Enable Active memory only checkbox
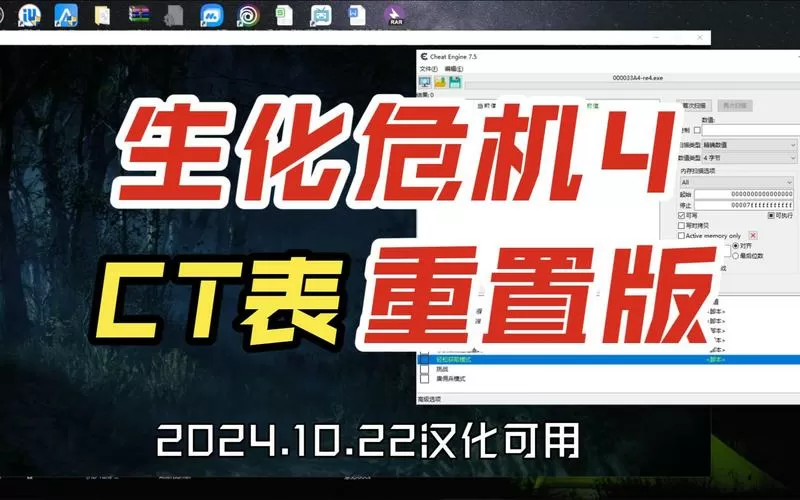Screen dimensions: 800x500 681,235
